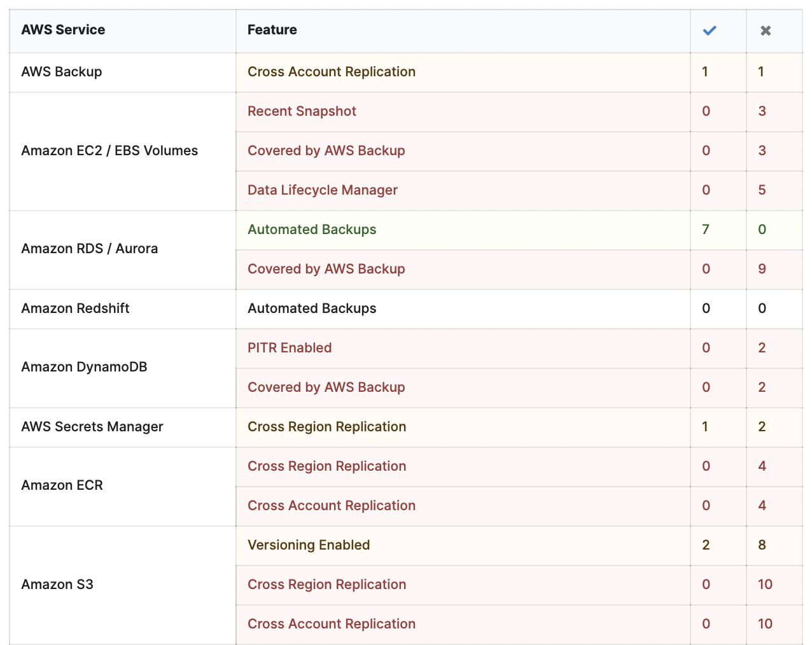Click the pass count '2' for Versioning Enabled
This screenshot has width=812, height=645.
pyautogui.click(x=706, y=545)
